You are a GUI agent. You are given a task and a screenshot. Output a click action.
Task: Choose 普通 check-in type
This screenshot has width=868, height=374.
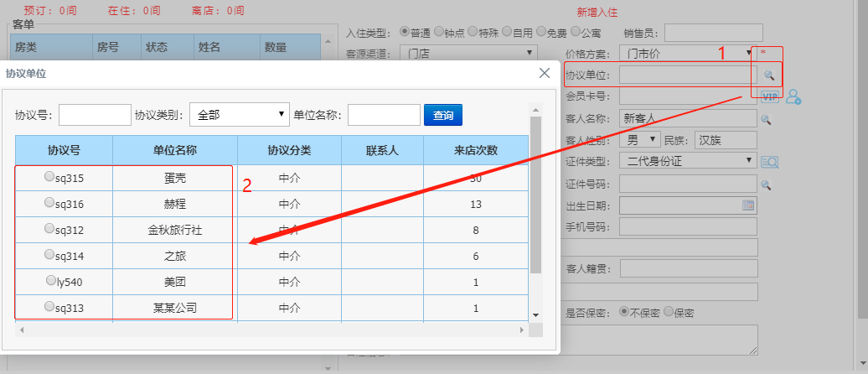pyautogui.click(x=405, y=32)
